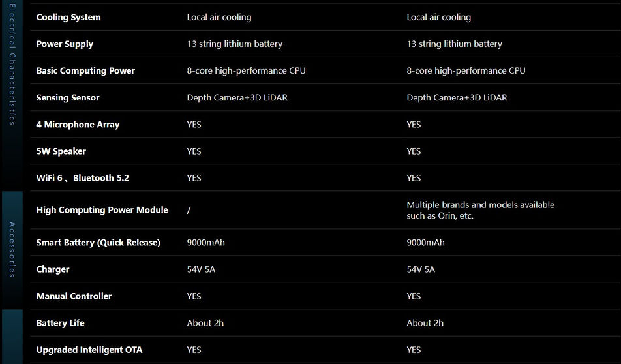Select first column Depth Camera+3D LiDAR
The height and width of the screenshot is (364, 621).
click(237, 97)
